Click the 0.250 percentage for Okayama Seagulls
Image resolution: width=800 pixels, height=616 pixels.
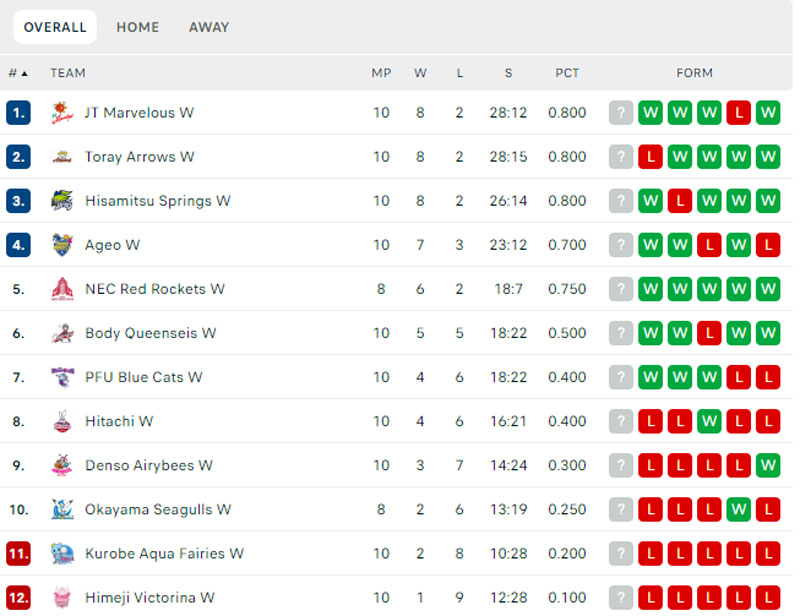pos(567,509)
